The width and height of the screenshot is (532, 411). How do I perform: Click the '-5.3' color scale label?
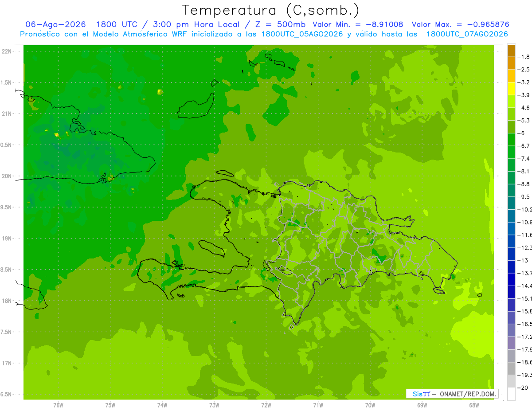[524, 121]
